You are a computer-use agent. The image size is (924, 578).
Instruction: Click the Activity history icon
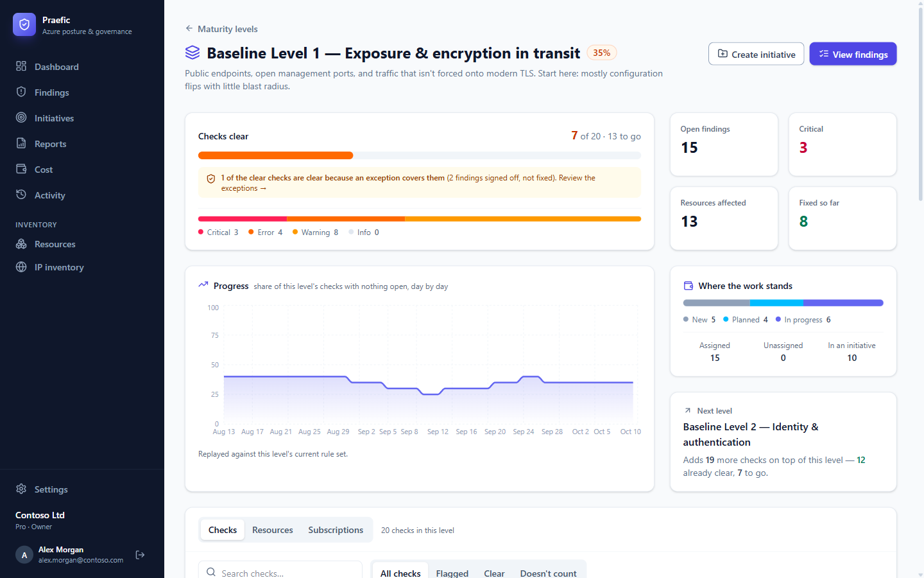coord(21,195)
